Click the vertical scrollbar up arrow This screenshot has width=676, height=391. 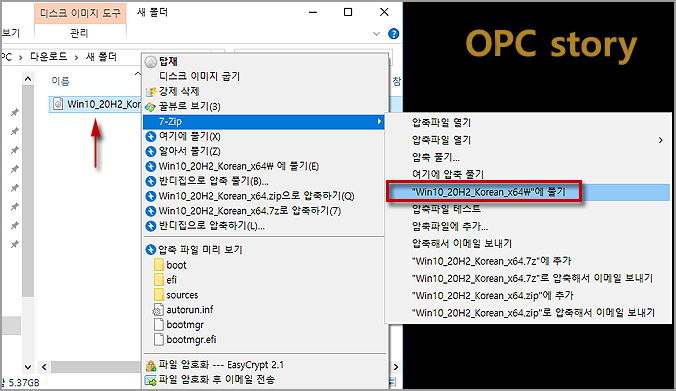coord(28,79)
